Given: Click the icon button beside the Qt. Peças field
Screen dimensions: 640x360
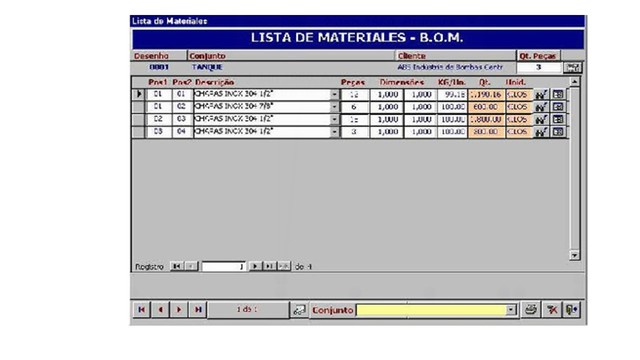Looking at the screenshot, I should tap(573, 67).
